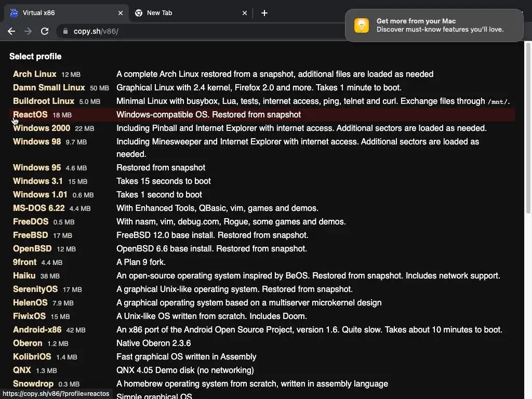Launch the MS-DOS 6.22 profile
Image resolution: width=532 pixels, height=399 pixels.
[38, 208]
